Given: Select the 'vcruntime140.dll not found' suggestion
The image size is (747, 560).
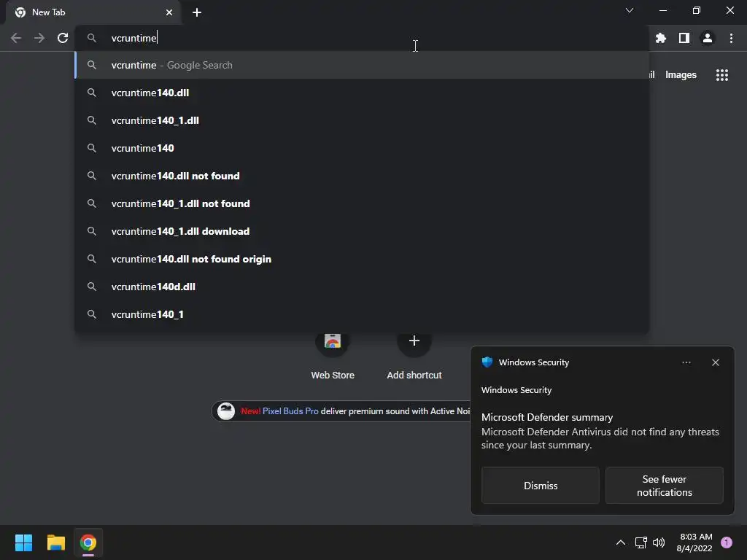Looking at the screenshot, I should pyautogui.click(x=362, y=176).
